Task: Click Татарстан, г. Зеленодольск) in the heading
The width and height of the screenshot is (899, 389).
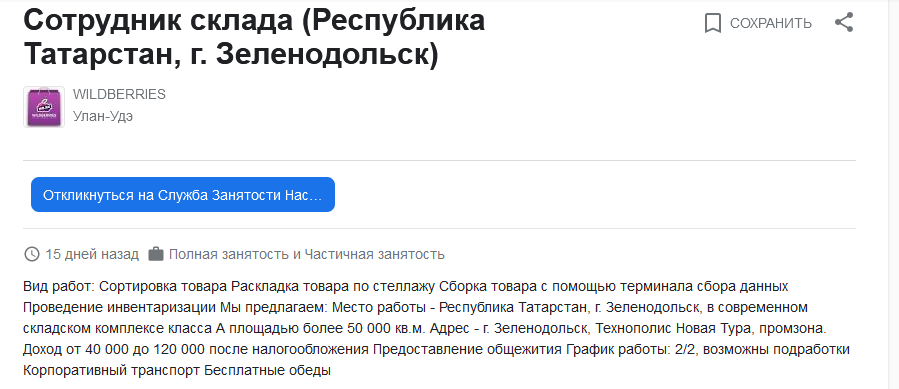Action: coord(231,55)
